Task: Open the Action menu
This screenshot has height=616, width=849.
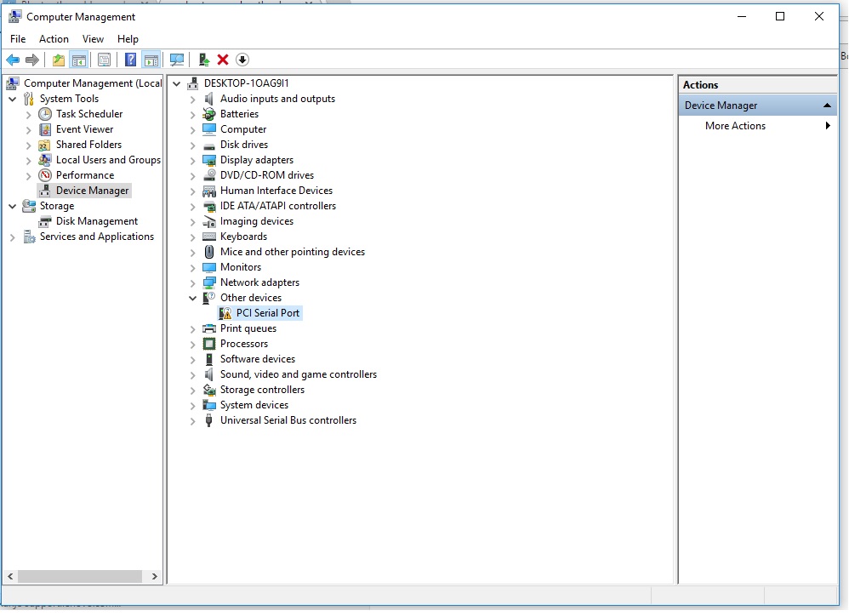Action: click(x=54, y=39)
